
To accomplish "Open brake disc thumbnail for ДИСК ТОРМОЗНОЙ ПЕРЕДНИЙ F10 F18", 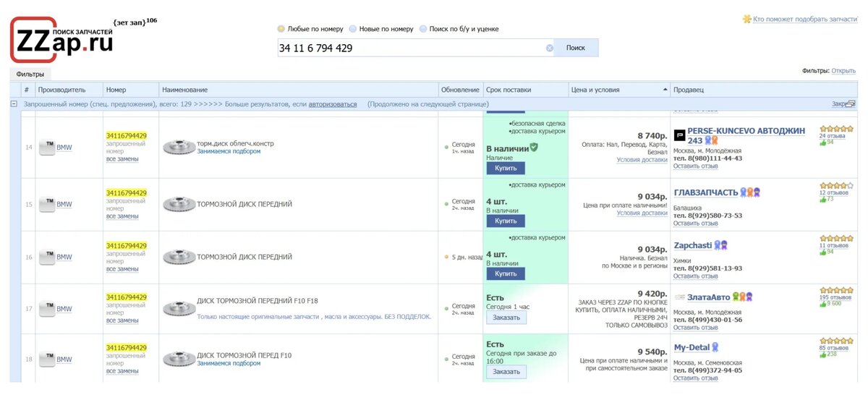I will [x=179, y=309].
